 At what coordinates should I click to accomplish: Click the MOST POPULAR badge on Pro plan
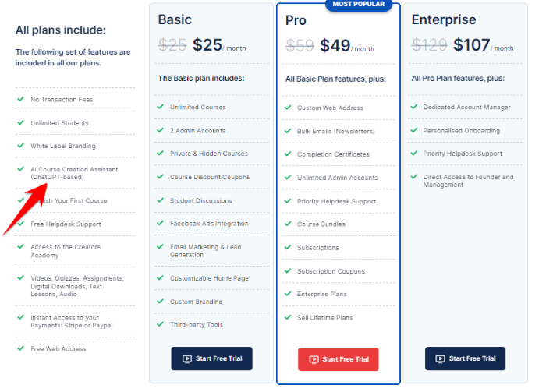pos(359,5)
